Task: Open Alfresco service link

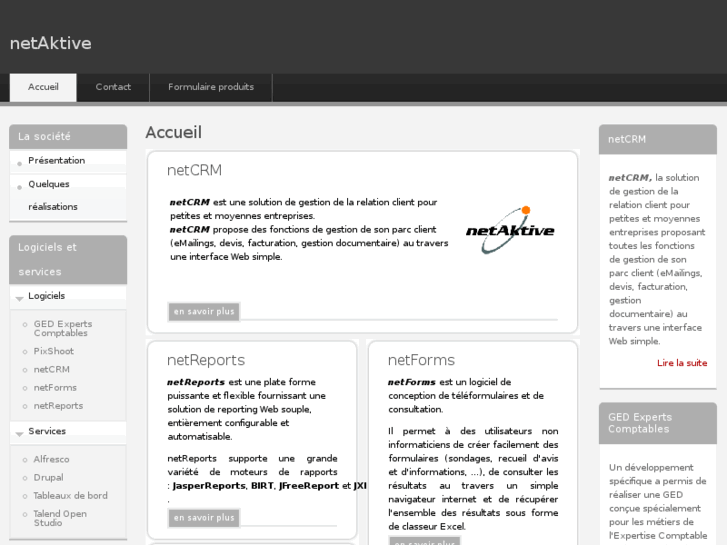Action: 51,459
